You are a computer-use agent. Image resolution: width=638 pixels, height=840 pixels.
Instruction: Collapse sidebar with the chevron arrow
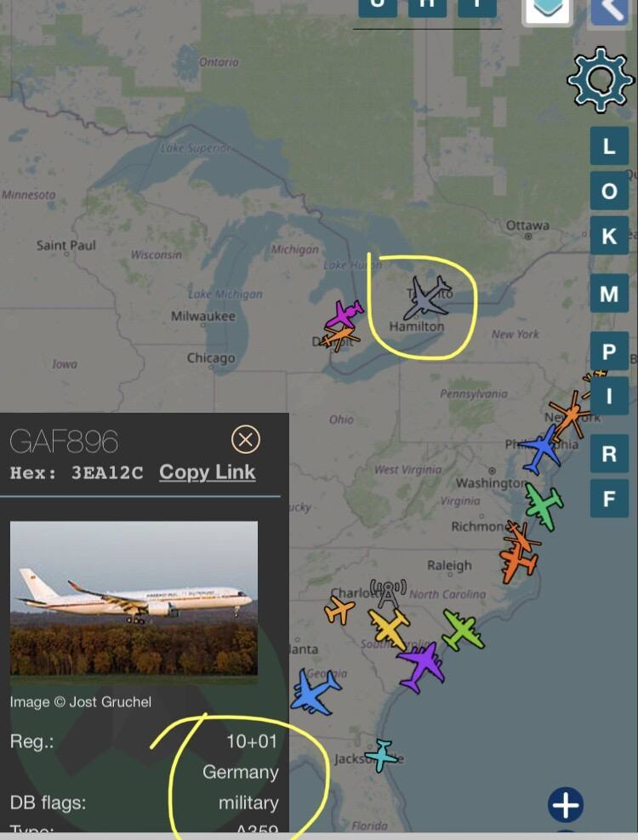coord(612,11)
